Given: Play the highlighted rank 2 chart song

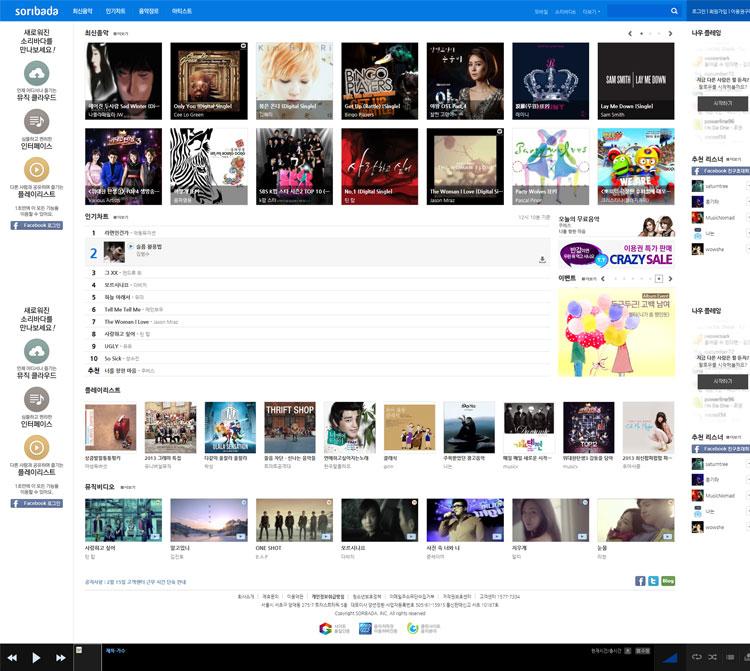Looking at the screenshot, I should point(131,246).
